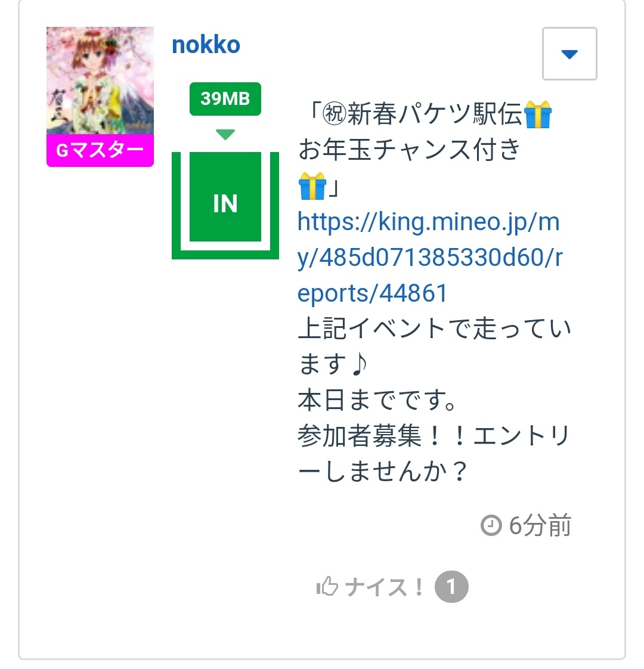Expand the post options dropdown arrow
Viewport: 644px width, 669px height.
point(569,54)
